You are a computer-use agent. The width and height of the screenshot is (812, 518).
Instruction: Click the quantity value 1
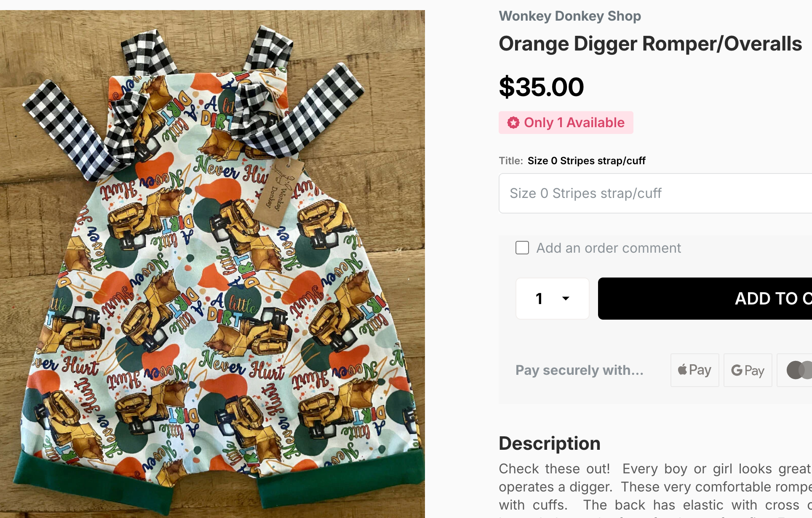(x=539, y=299)
